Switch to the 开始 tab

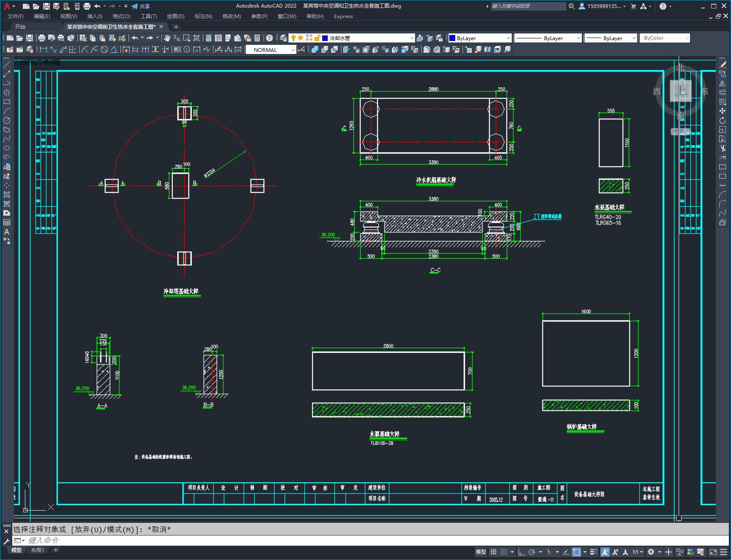(20, 27)
